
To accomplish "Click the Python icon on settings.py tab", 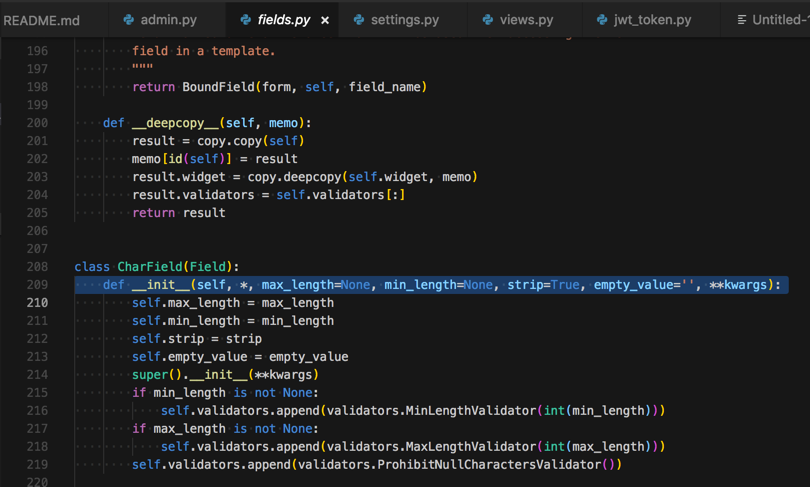I will (x=359, y=20).
